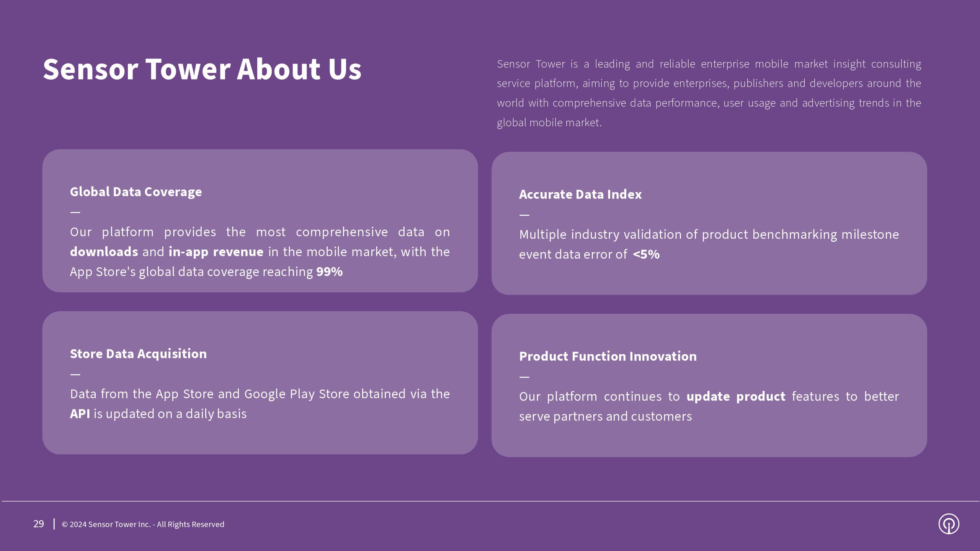980x551 pixels.
Task: Click "Multiple industry validation" sentence
Action: (x=709, y=235)
